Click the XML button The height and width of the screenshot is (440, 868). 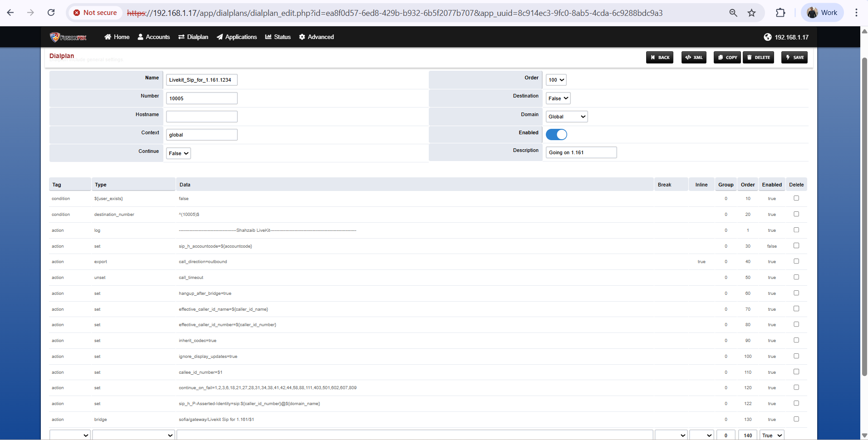tap(694, 58)
